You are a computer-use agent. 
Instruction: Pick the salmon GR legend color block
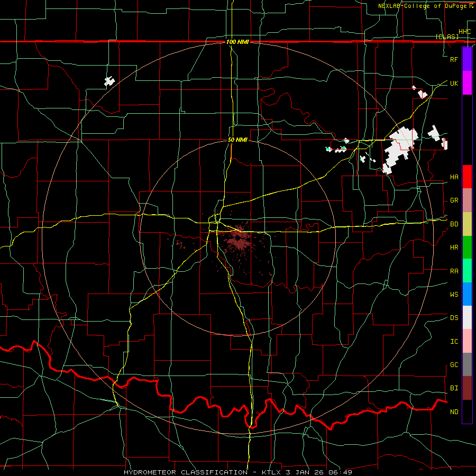coord(467,200)
